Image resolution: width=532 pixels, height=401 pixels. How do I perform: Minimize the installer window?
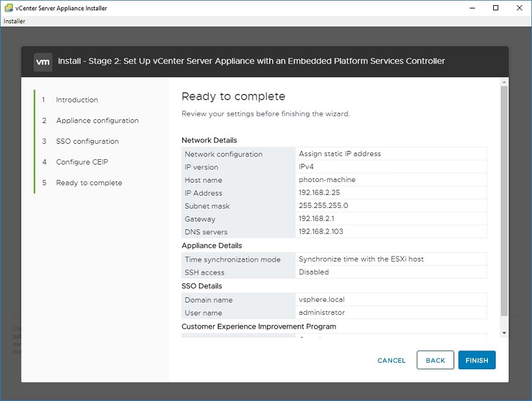(x=472, y=8)
